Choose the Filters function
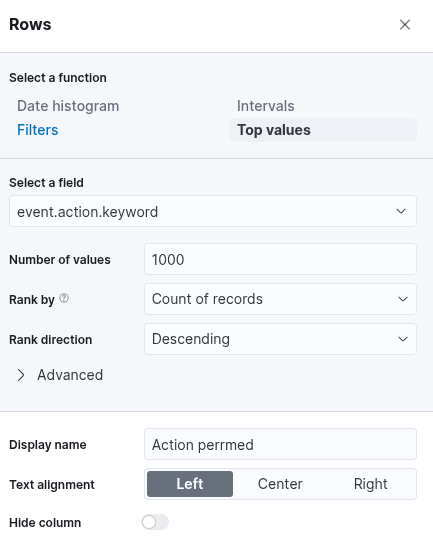 click(38, 130)
